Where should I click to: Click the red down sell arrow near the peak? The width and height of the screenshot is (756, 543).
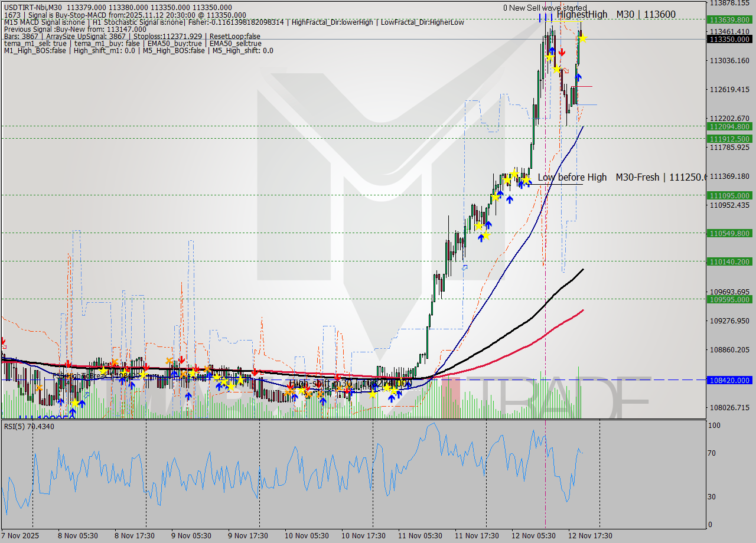[561, 51]
